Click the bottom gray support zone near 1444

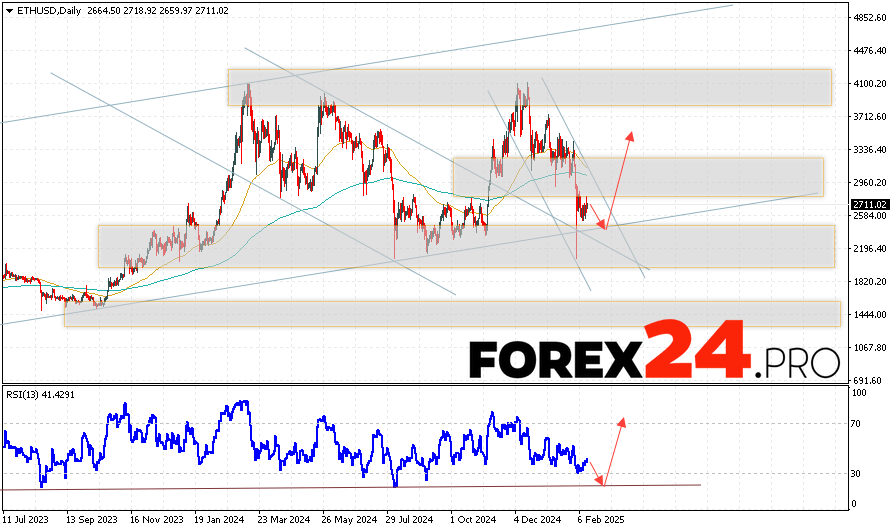(x=451, y=313)
